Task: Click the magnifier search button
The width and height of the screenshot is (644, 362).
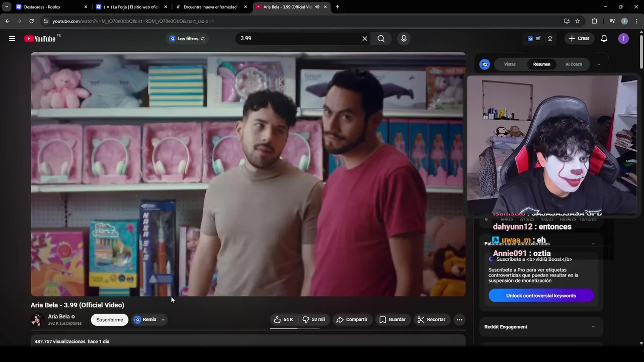Action: [x=381, y=39]
